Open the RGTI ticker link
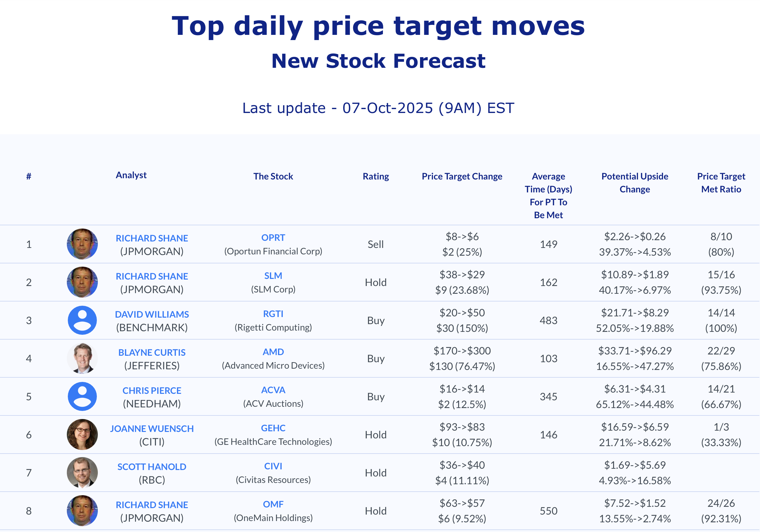The width and height of the screenshot is (760, 532). [x=273, y=313]
